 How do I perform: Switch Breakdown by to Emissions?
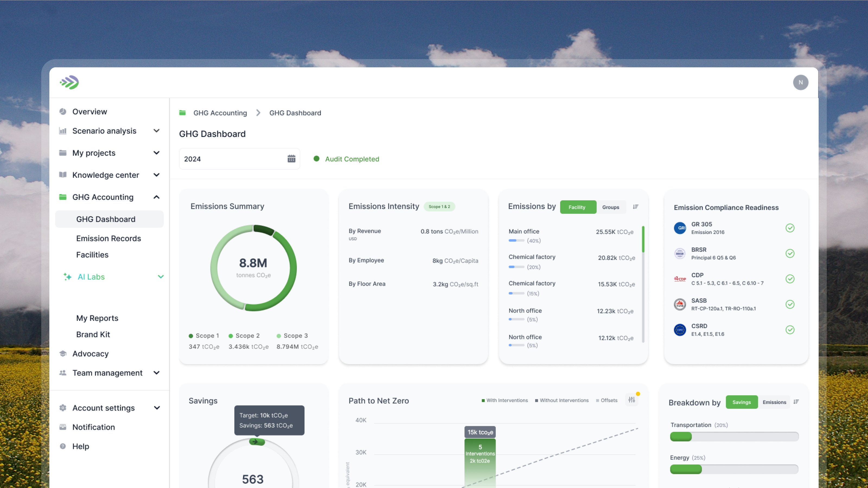[774, 402]
